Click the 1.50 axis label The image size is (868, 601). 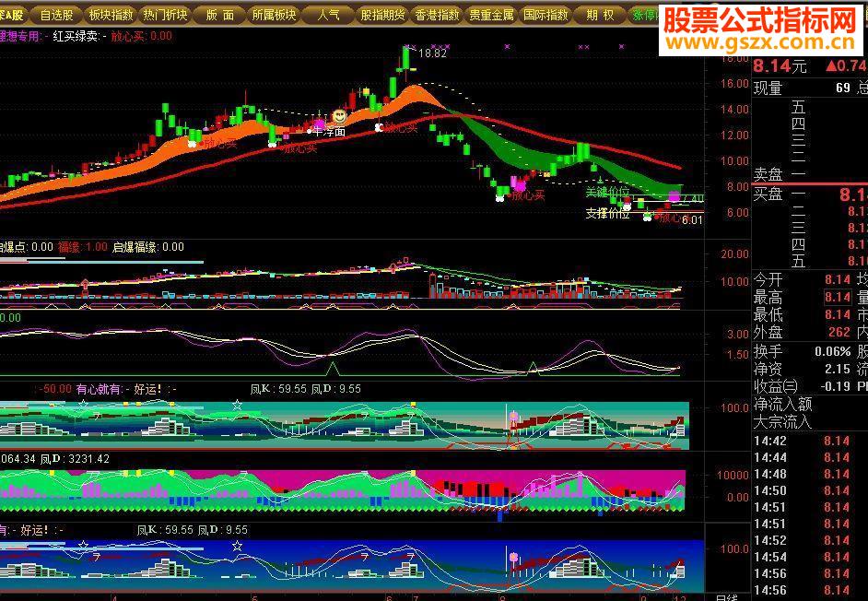coord(738,355)
